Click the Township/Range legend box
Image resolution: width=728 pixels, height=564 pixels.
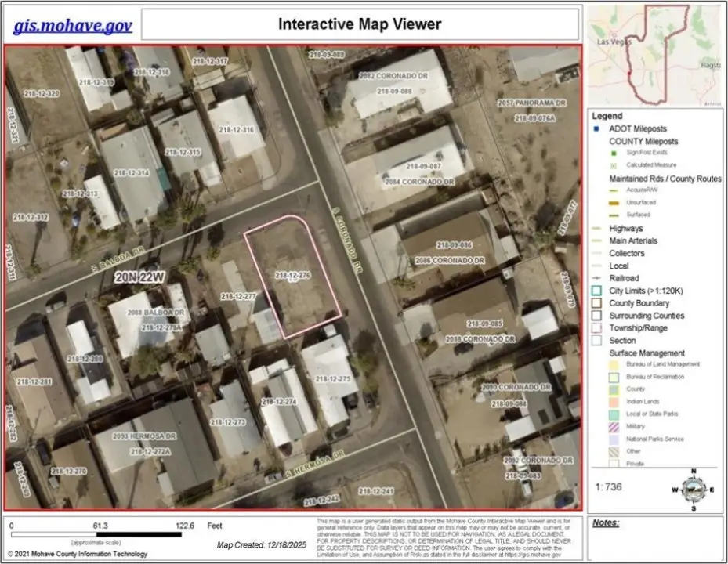(596, 328)
